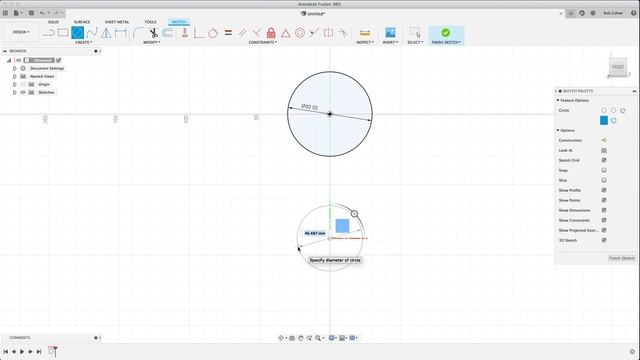Select the Line tool in the Create group
This screenshot has height=360, width=640.
(x=49, y=33)
